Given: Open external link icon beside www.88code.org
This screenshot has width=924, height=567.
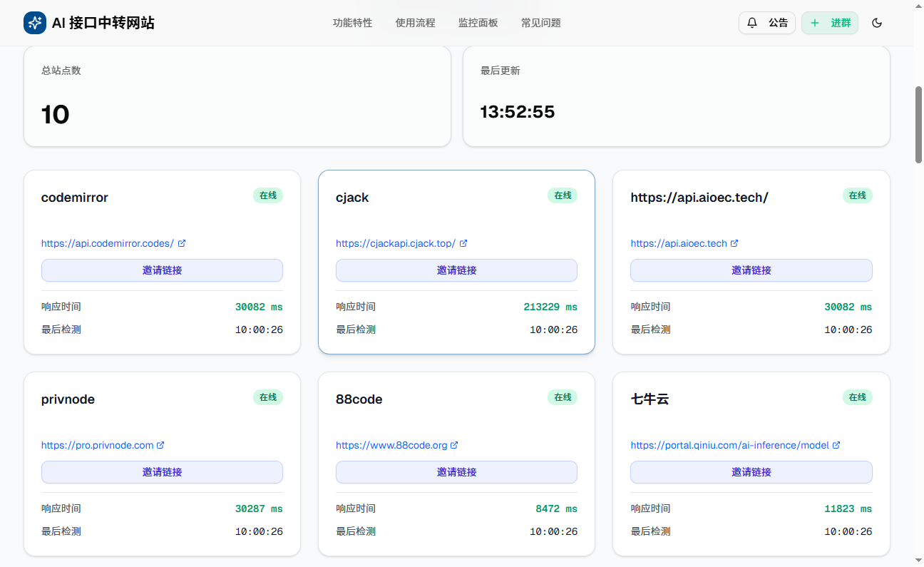Looking at the screenshot, I should [454, 445].
